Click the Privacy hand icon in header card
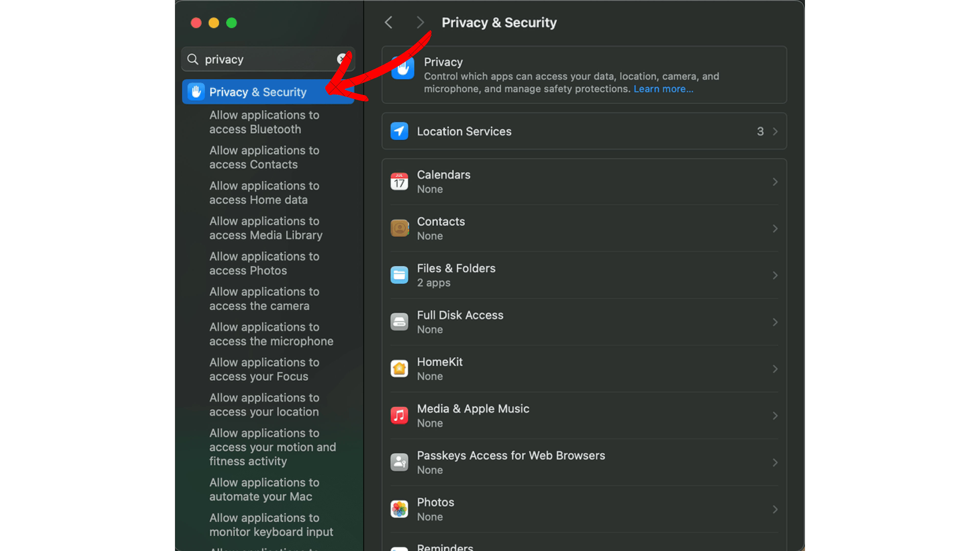980x551 pixels. [402, 68]
